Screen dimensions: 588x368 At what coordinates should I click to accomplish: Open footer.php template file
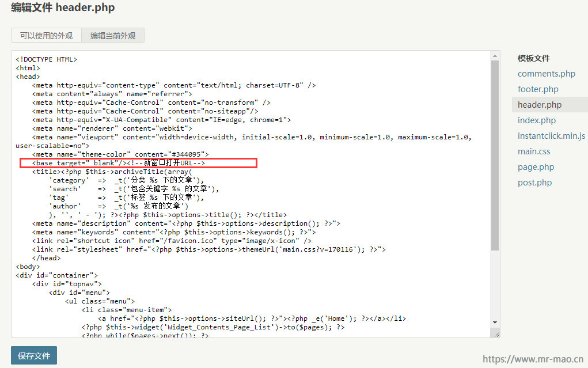pyautogui.click(x=538, y=89)
